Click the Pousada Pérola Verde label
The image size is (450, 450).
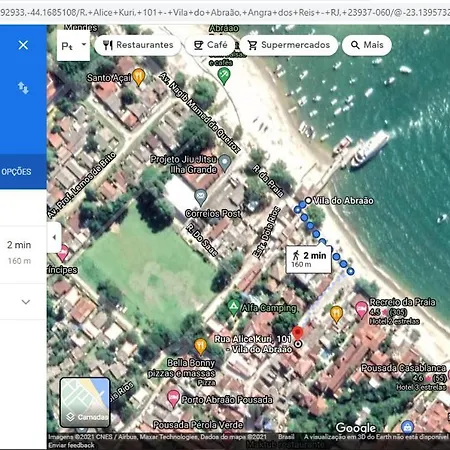pyautogui.click(x=198, y=425)
